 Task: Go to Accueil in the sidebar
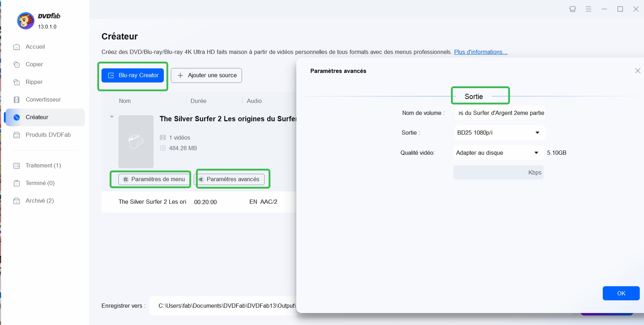click(35, 47)
